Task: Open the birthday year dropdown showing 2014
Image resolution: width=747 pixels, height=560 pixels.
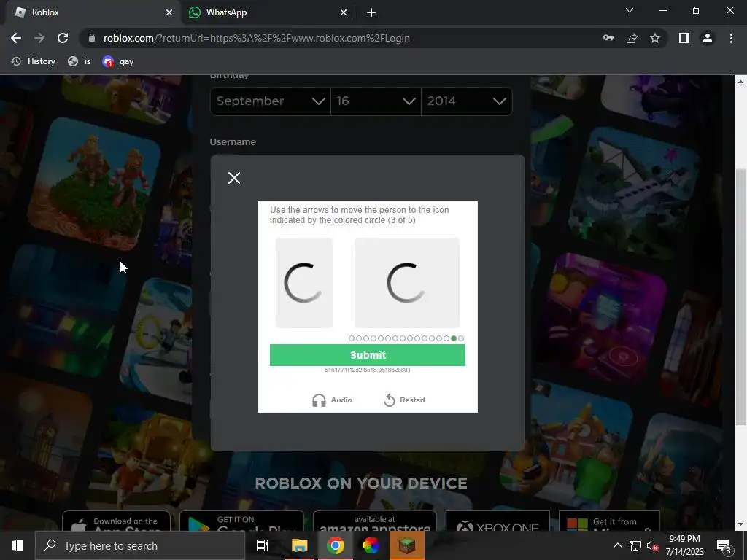Action: pyautogui.click(x=466, y=101)
